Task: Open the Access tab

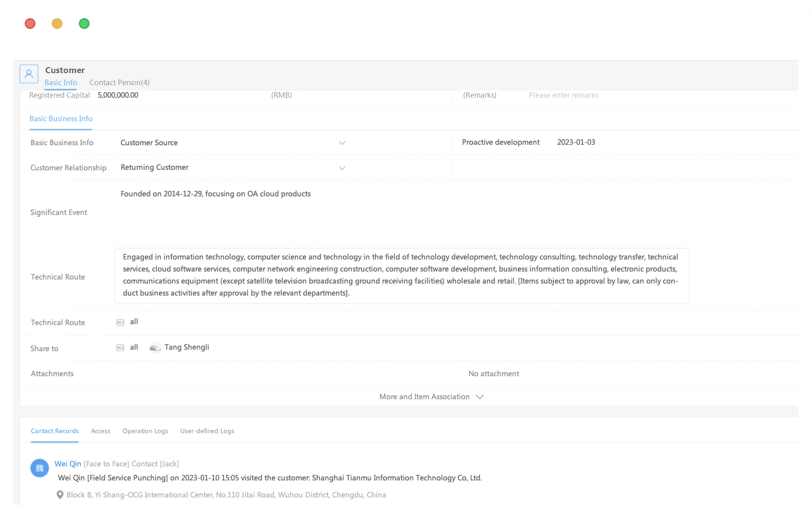Action: click(x=101, y=431)
